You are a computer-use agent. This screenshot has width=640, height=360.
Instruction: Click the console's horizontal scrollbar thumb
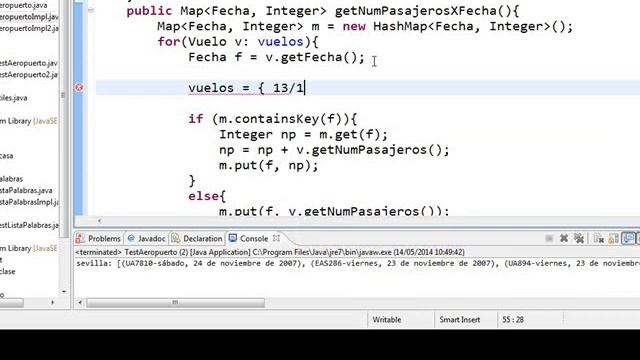176,303
